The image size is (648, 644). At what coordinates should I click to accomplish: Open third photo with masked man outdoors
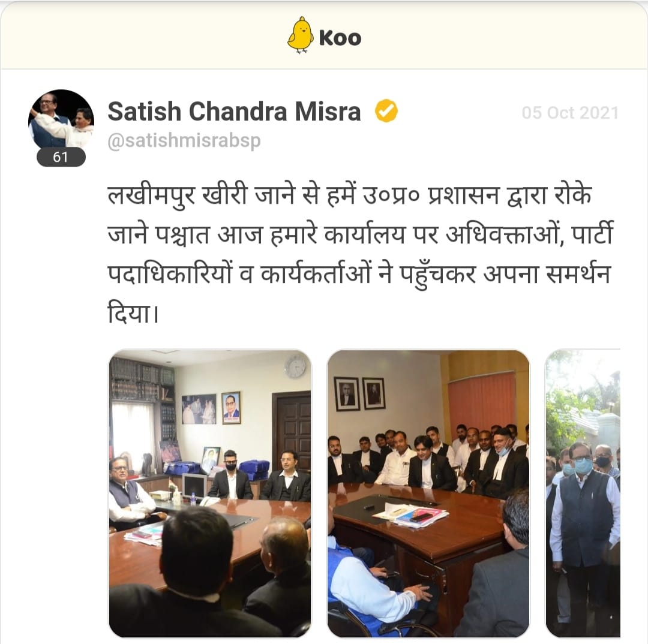pyautogui.click(x=583, y=493)
